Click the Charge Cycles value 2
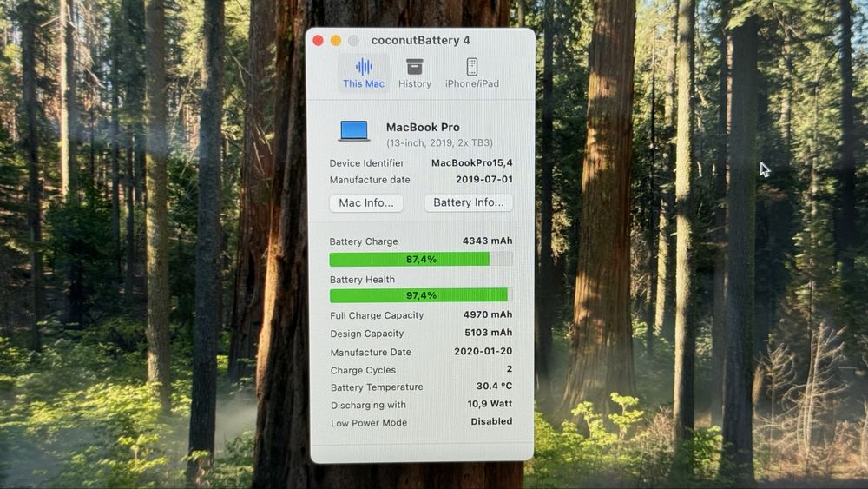 click(510, 368)
